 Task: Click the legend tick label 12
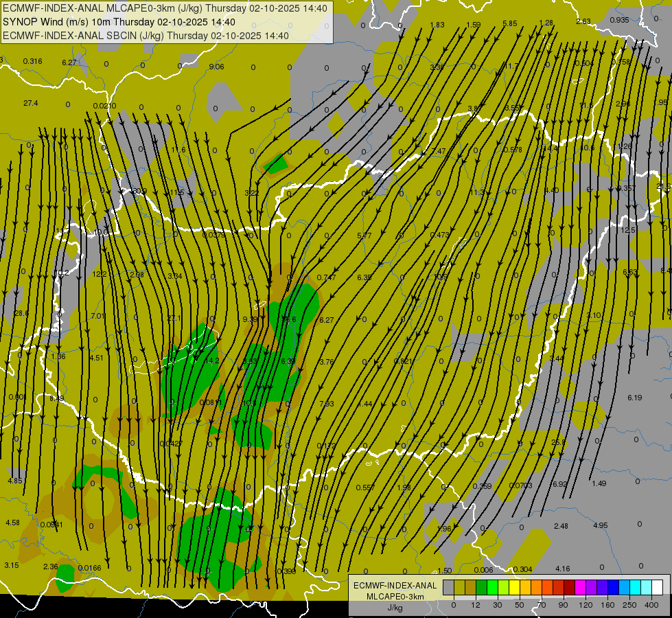476,605
